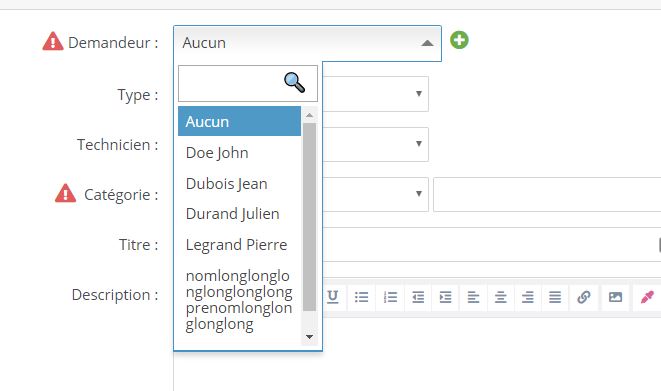
Task: Toggle underline formatting in editor toolbar
Action: coord(333,297)
